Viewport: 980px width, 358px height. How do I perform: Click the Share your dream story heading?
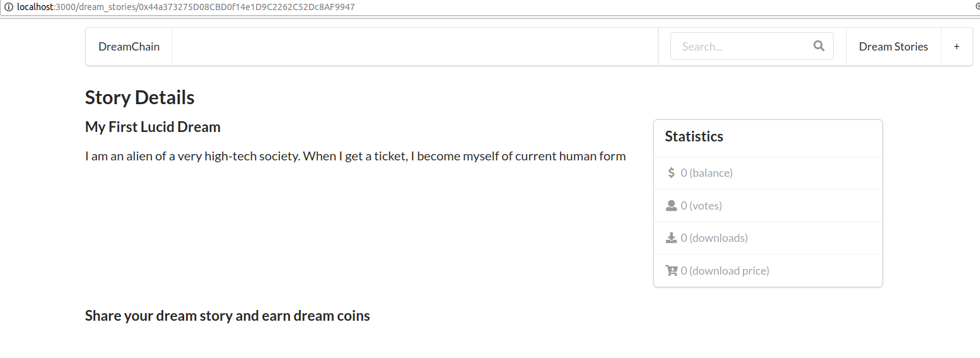pos(228,316)
